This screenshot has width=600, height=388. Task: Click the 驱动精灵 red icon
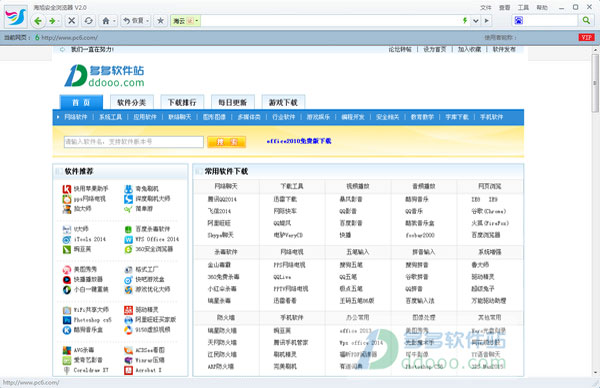(129, 310)
